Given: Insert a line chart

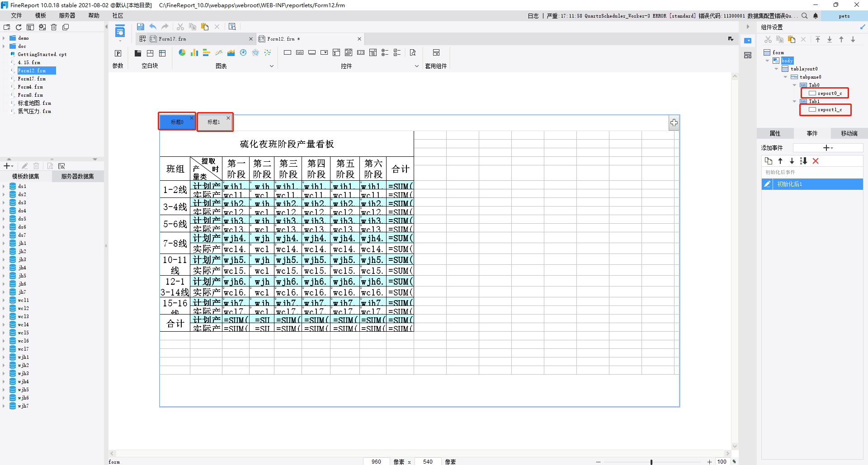Looking at the screenshot, I should tap(219, 52).
